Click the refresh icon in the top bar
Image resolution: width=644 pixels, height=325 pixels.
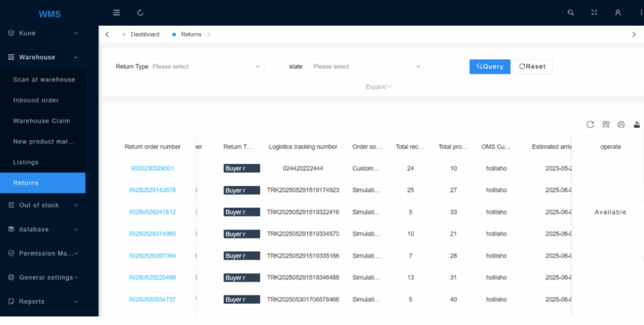click(x=140, y=13)
